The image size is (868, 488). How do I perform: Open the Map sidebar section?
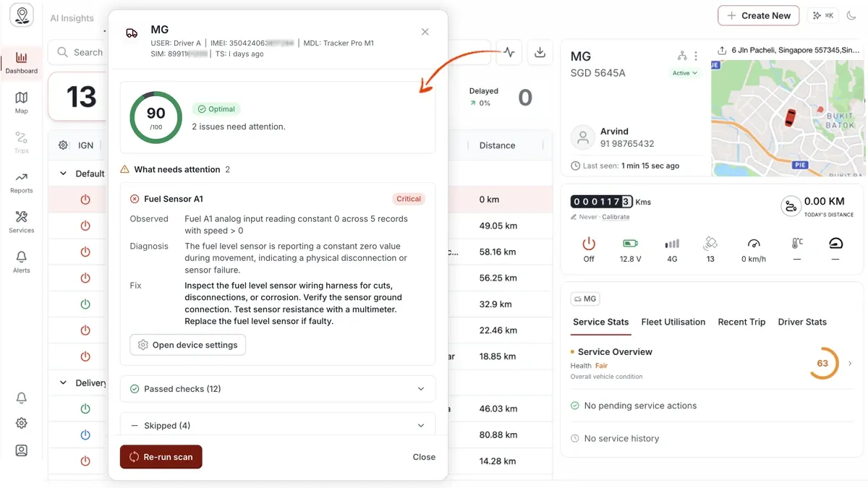point(22,102)
